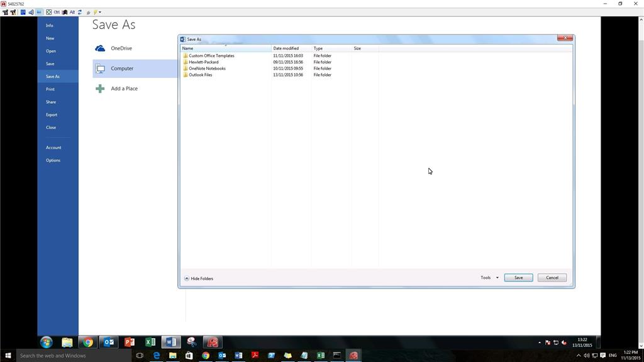The height and width of the screenshot is (362, 644).
Task: Toggle the Ctrl key toolbar button
Action: tap(57, 13)
